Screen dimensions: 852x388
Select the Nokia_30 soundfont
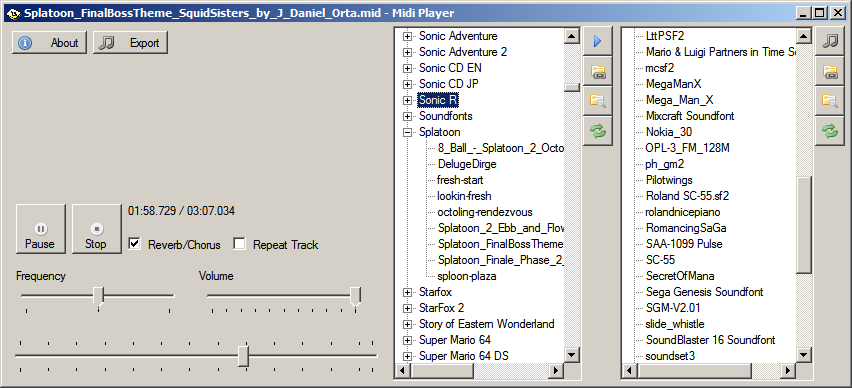669,132
